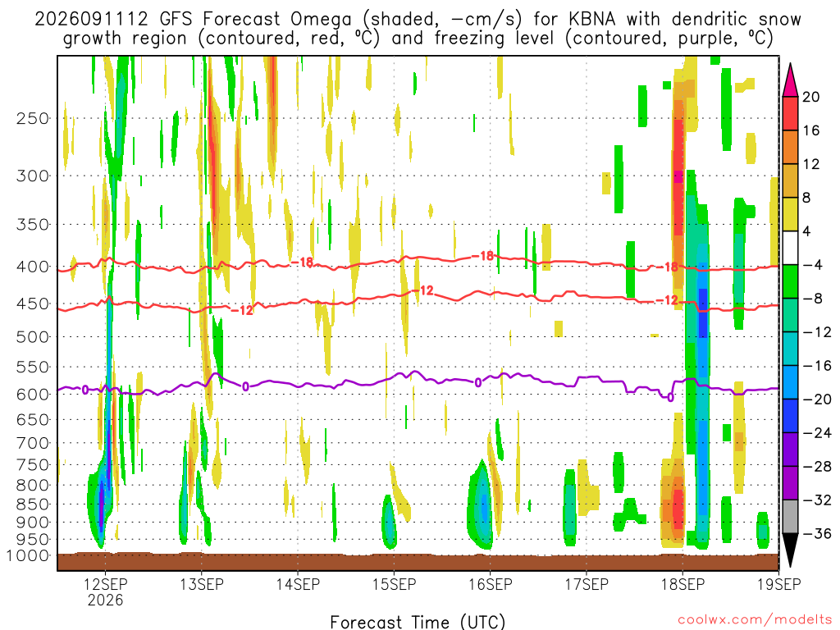Click the dark blue -20 to -24 swatch
The height and width of the screenshot is (630, 840).
pos(790,416)
